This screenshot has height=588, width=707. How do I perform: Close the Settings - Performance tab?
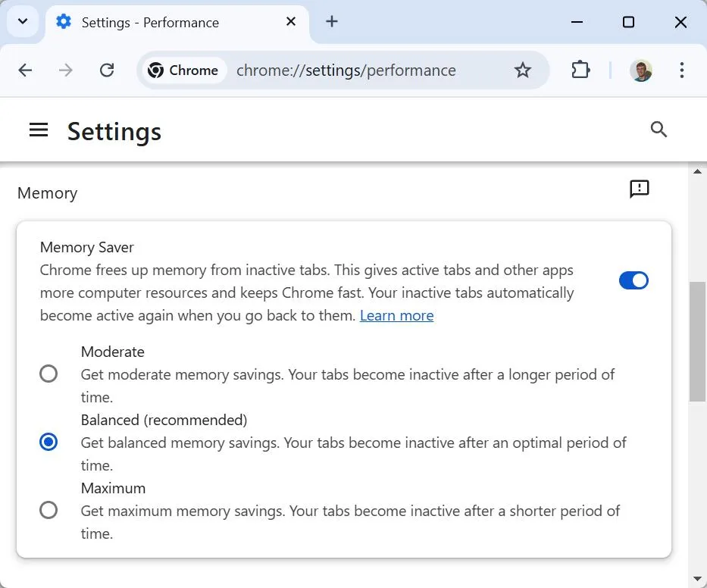[x=291, y=22]
